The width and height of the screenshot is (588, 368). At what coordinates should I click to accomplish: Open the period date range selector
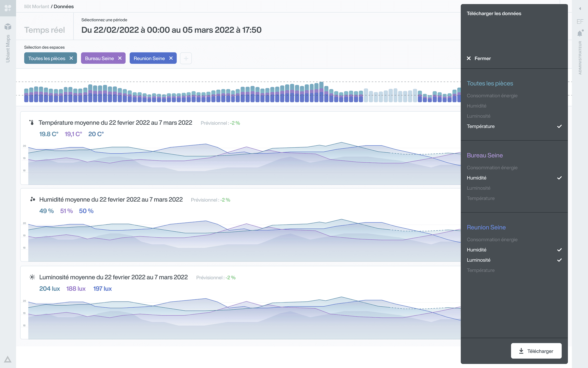[171, 30]
